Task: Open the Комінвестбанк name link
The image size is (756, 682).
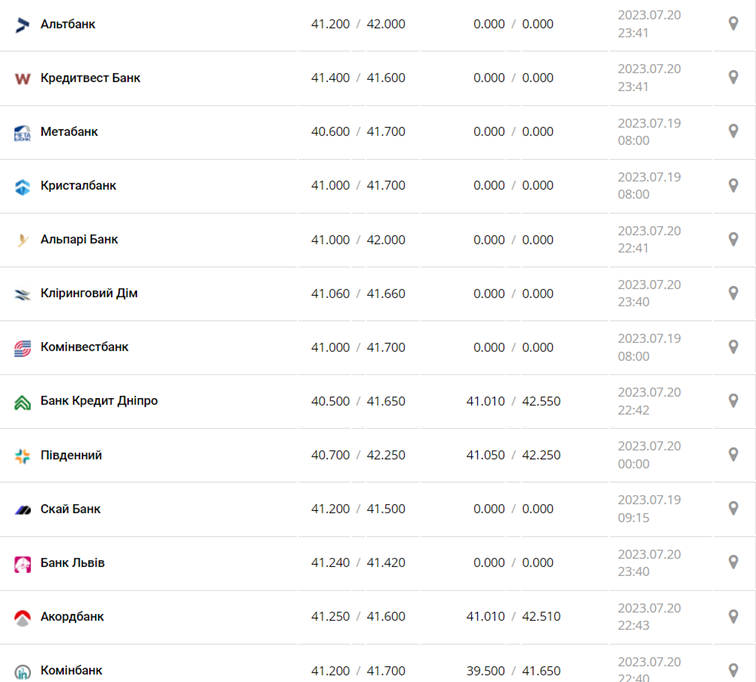Action: tap(84, 347)
